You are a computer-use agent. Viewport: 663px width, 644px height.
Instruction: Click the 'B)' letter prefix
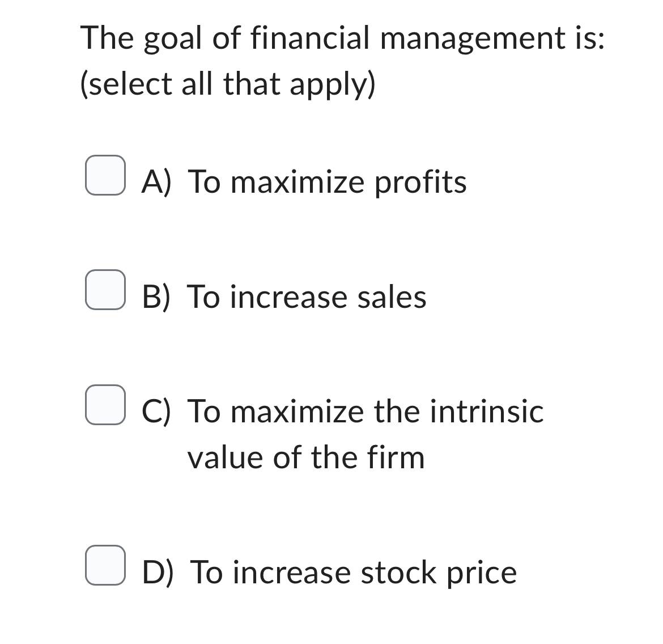[156, 296]
